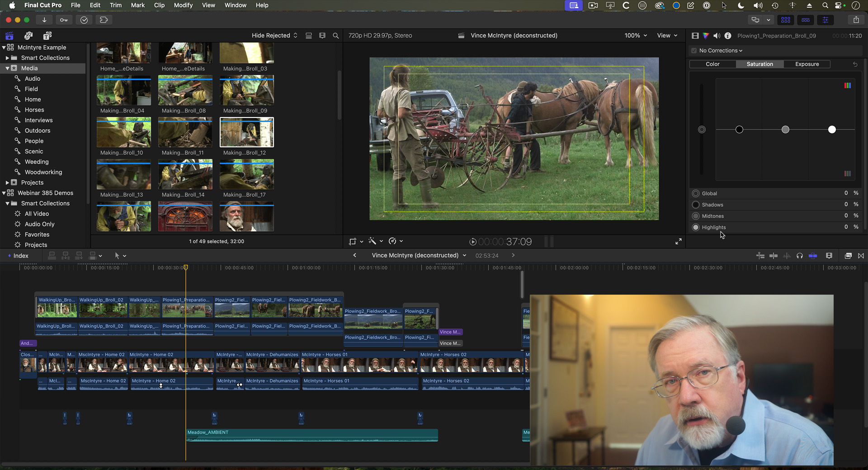This screenshot has height=470, width=868.
Task: Toggle audio skimming headphones icon
Action: [799, 256]
